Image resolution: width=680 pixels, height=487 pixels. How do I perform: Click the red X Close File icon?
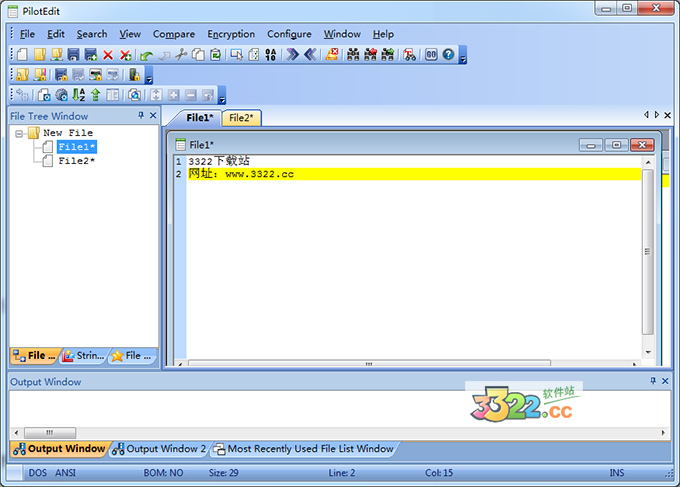[108, 55]
